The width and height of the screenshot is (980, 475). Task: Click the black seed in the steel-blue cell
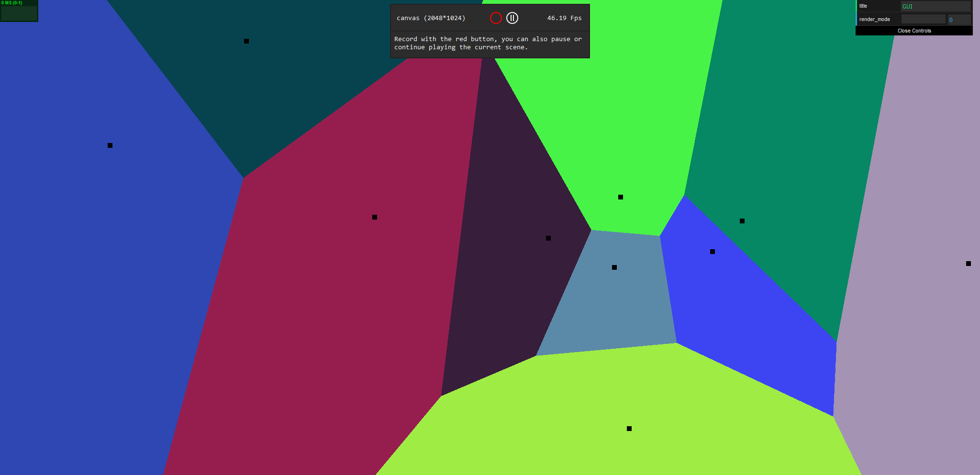[x=614, y=267]
